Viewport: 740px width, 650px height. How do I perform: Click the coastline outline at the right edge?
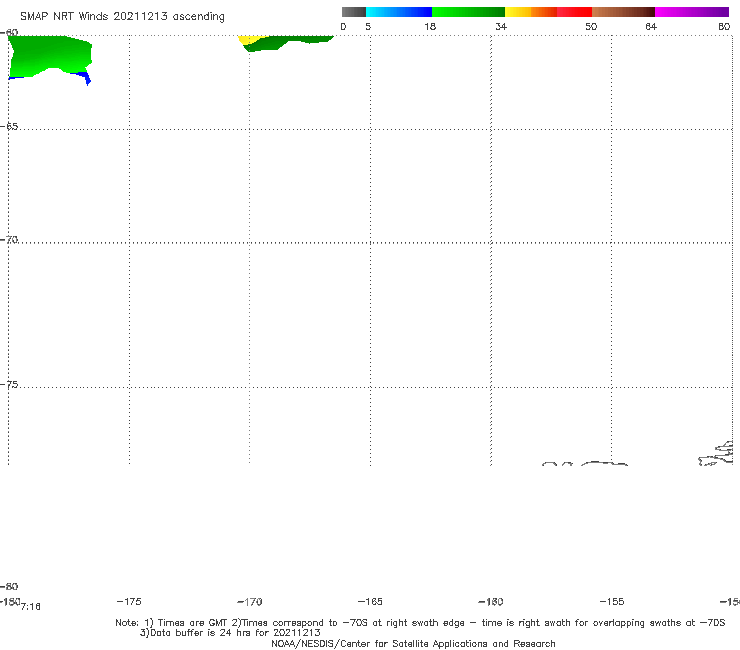tap(716, 454)
